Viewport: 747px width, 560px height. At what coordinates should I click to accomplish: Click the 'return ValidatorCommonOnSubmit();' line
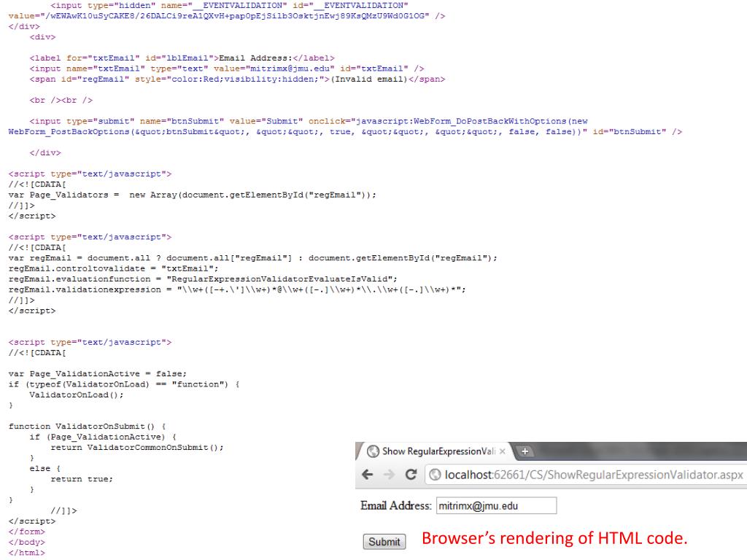click(x=137, y=448)
